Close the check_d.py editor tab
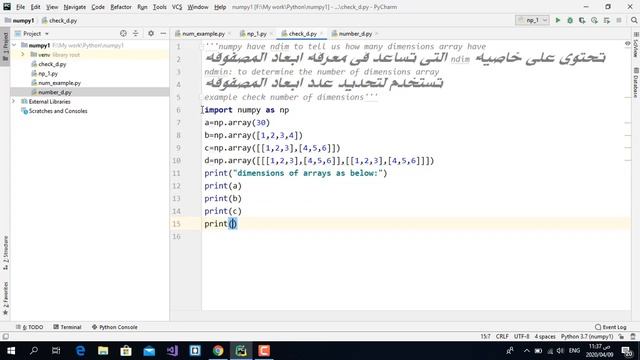 tap(322, 34)
